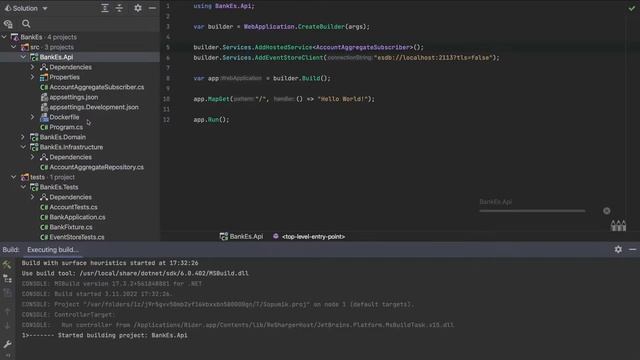The image size is (640, 360).
Task: Click Collapse All icon in Solution toolbar
Action: (119, 8)
